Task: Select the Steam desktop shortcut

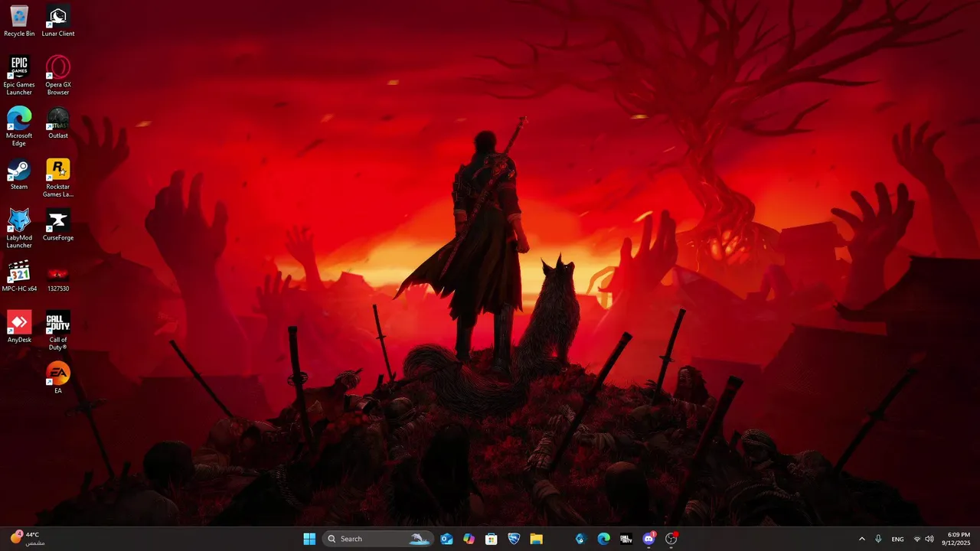Action: [19, 174]
